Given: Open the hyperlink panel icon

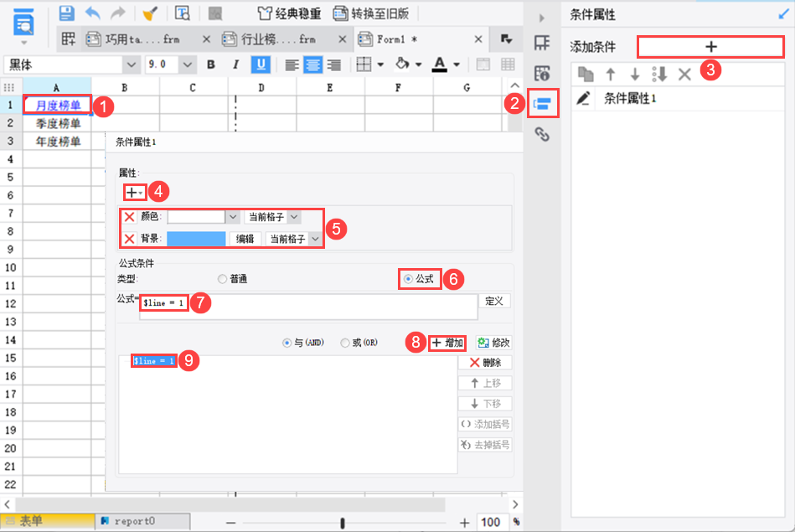Looking at the screenshot, I should coord(542,134).
